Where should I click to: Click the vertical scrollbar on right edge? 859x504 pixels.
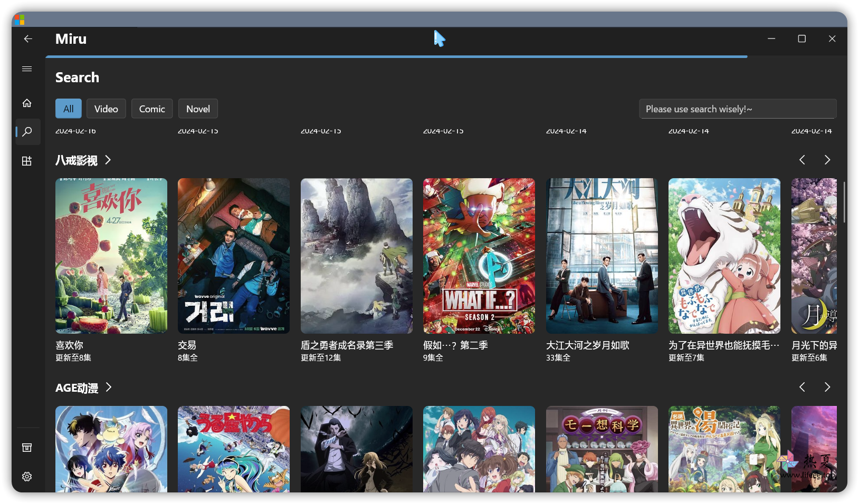pos(844,202)
